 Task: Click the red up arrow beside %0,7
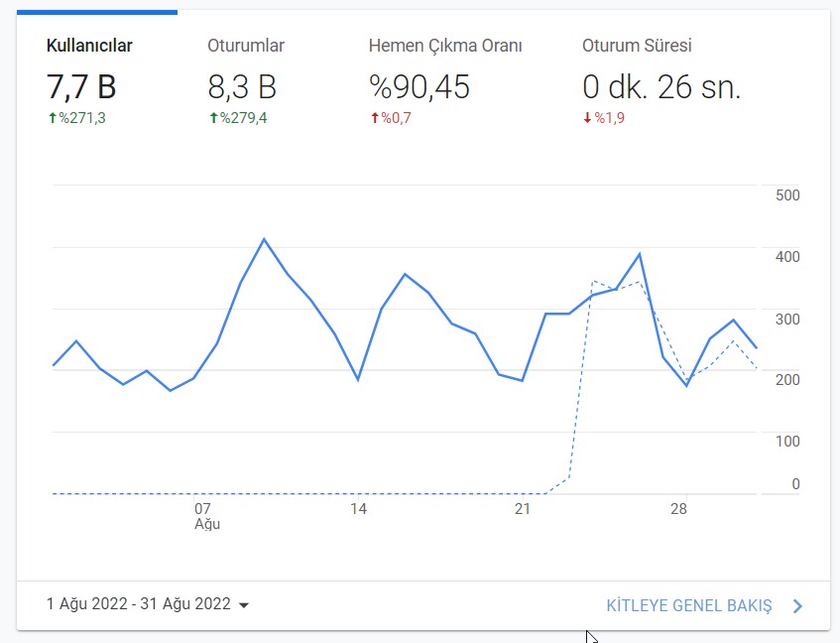(x=375, y=118)
